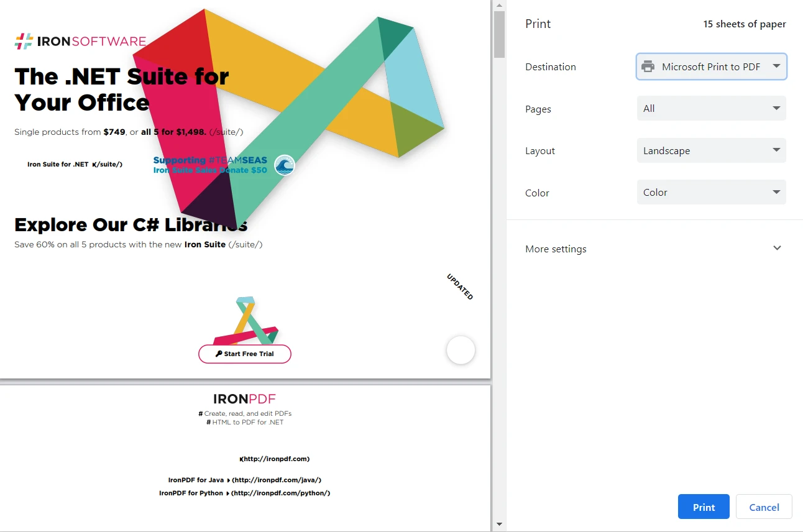Click preview scrollbar up arrow
The image size is (803, 532).
pos(499,5)
